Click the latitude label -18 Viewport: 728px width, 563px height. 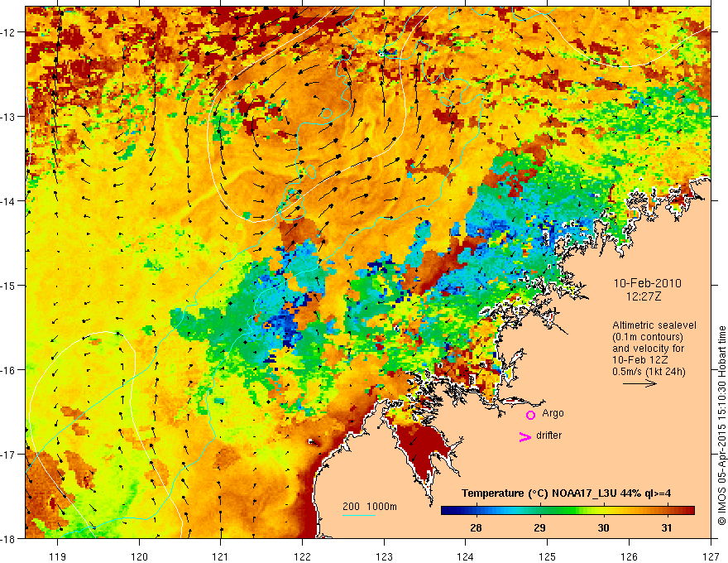[9, 538]
